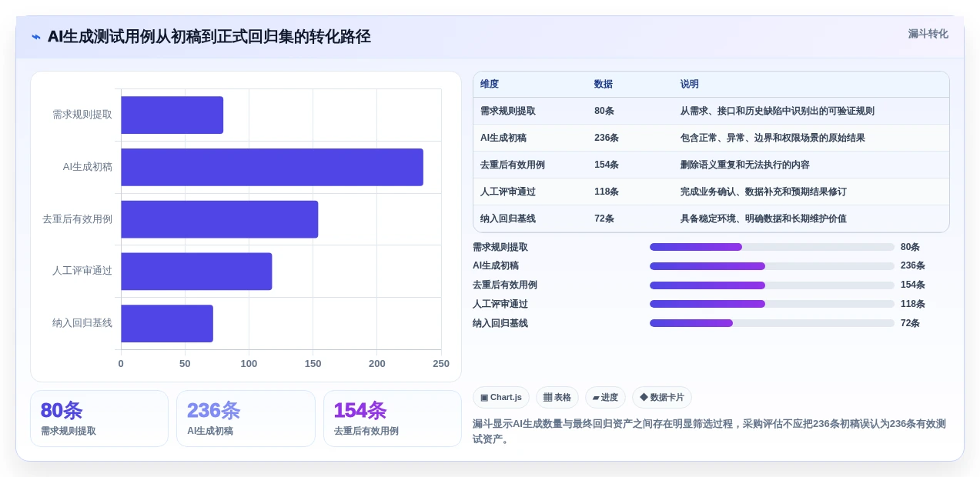This screenshot has height=477, width=980.
Task: Click the description 完成业务确认、数据补充和预期结果修订
Action: pyautogui.click(x=764, y=192)
